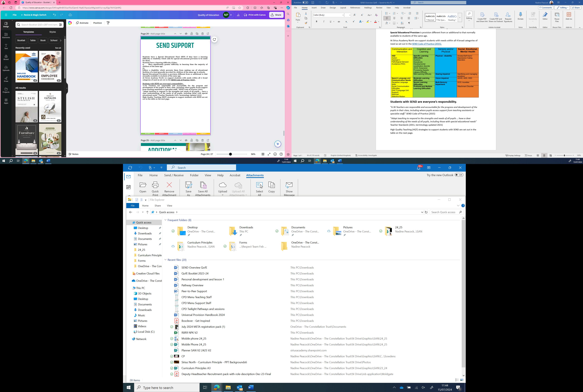Toggle the AutoSave switch in Word

pyautogui.click(x=305, y=2)
